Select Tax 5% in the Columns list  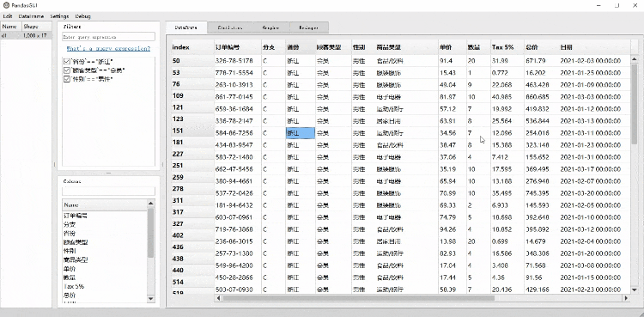point(74,286)
